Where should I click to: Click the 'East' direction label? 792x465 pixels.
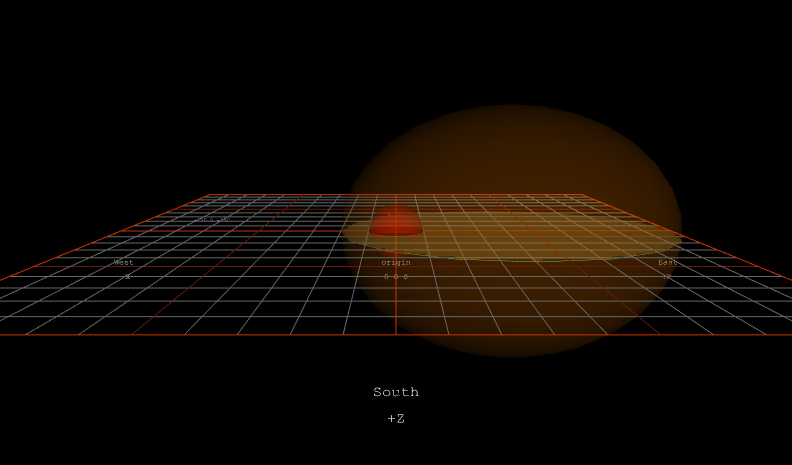667,263
